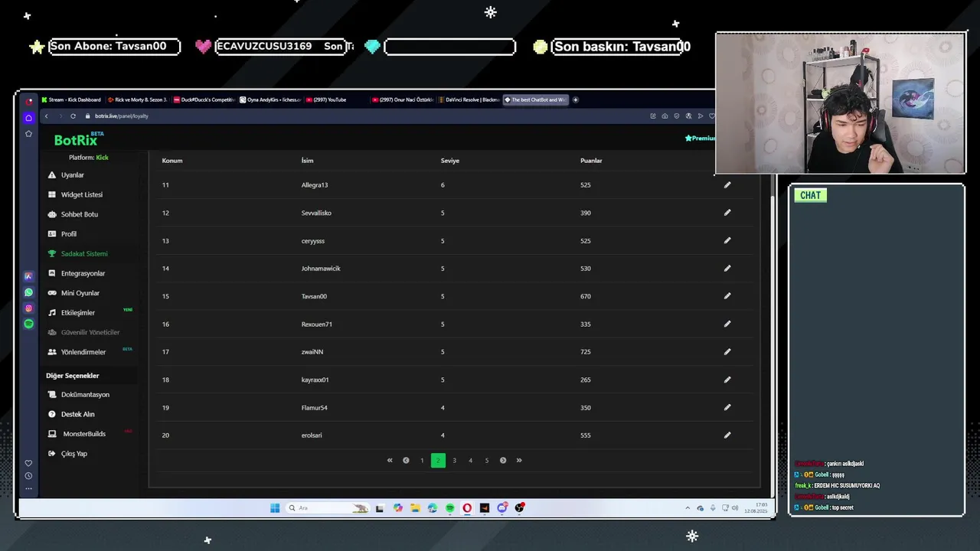Click the browser back arrow
Screen dimensions: 980x551
click(46, 116)
